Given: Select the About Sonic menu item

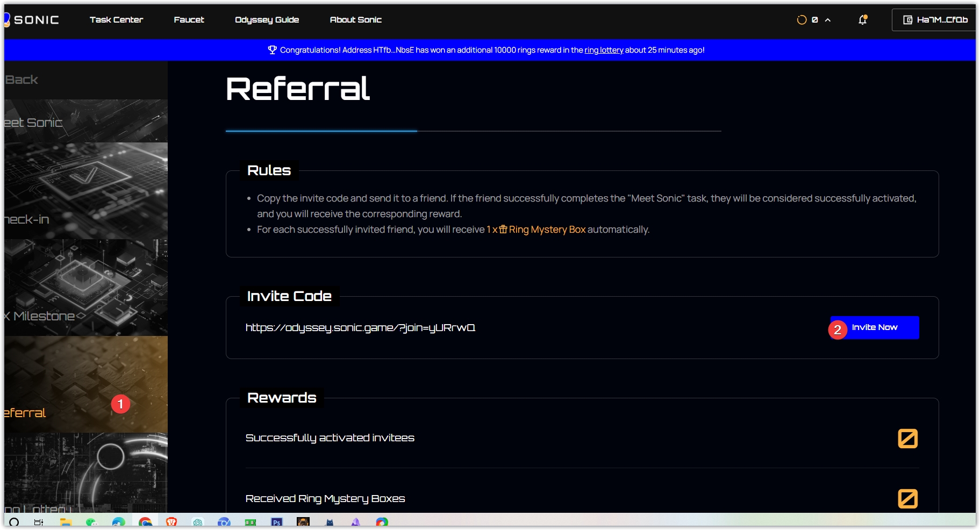Looking at the screenshot, I should tap(355, 20).
